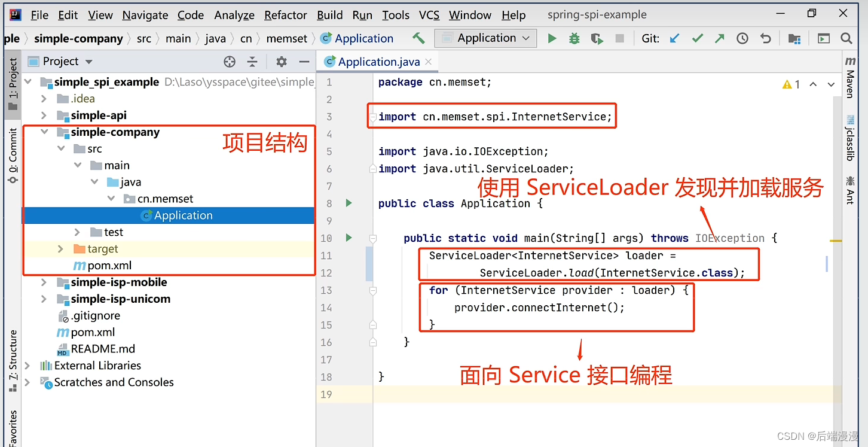This screenshot has width=868, height=447.
Task: Click line number 19 in gutter
Action: 326,394
